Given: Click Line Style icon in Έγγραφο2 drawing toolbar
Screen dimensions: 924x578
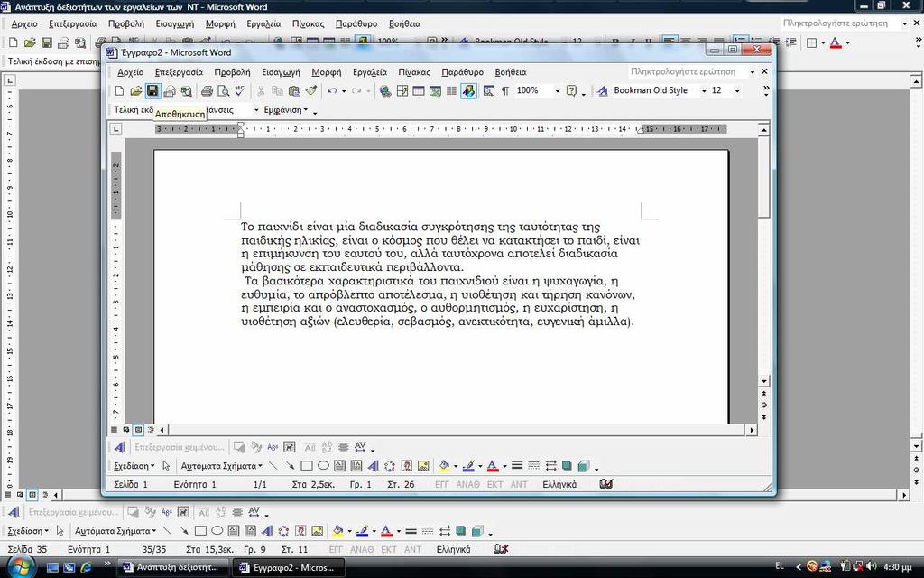Looking at the screenshot, I should click(517, 466).
